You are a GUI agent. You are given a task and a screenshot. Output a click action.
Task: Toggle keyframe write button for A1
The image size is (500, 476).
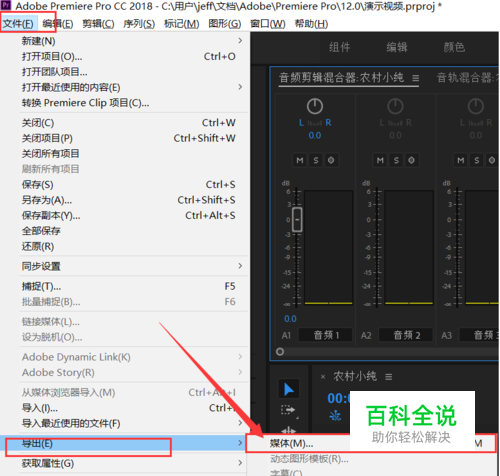coord(331,160)
